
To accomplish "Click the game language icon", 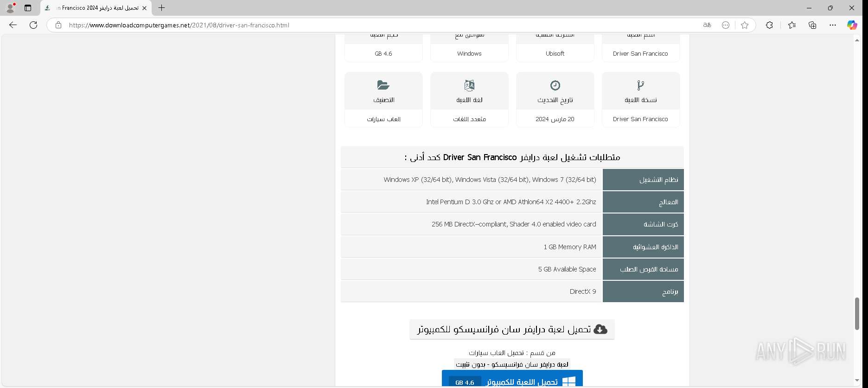I will click(469, 85).
